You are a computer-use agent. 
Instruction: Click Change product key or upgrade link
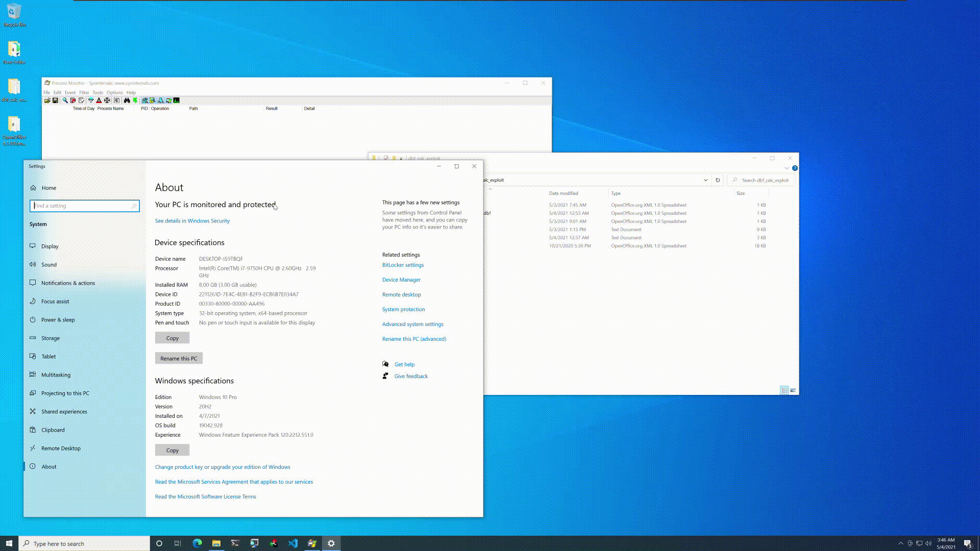pos(223,467)
